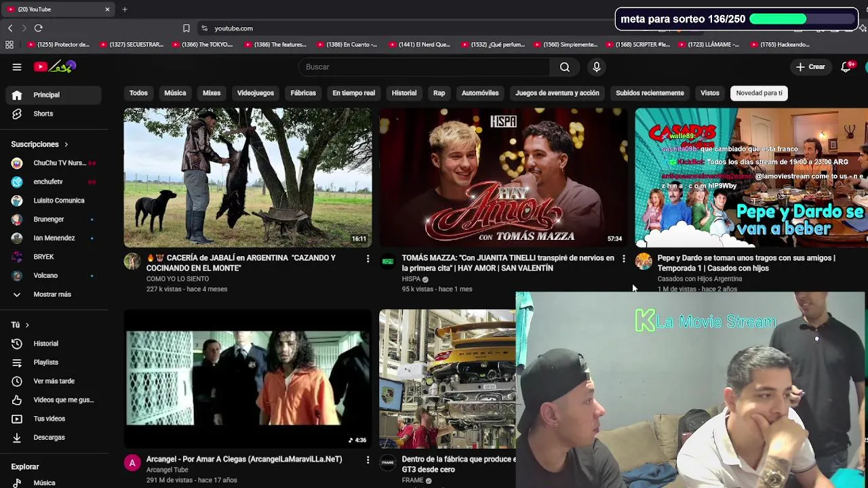Start voice search with microphone
The image size is (868, 488).
[x=596, y=66]
